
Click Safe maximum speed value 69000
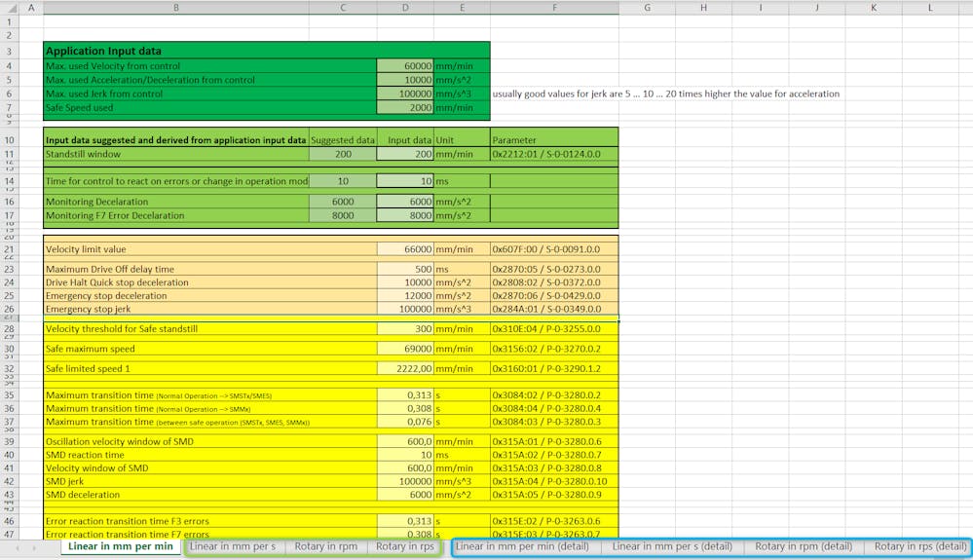tap(405, 349)
